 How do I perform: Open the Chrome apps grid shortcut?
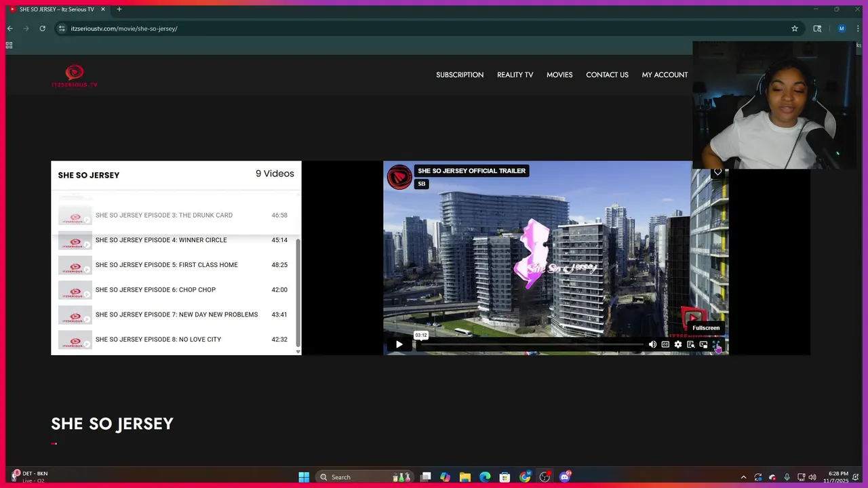coord(9,45)
